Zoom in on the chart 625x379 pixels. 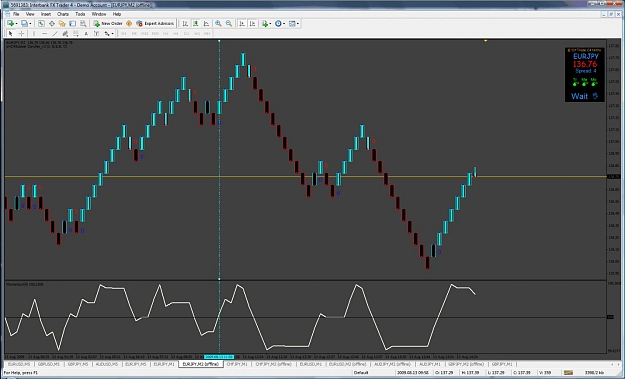218,24
